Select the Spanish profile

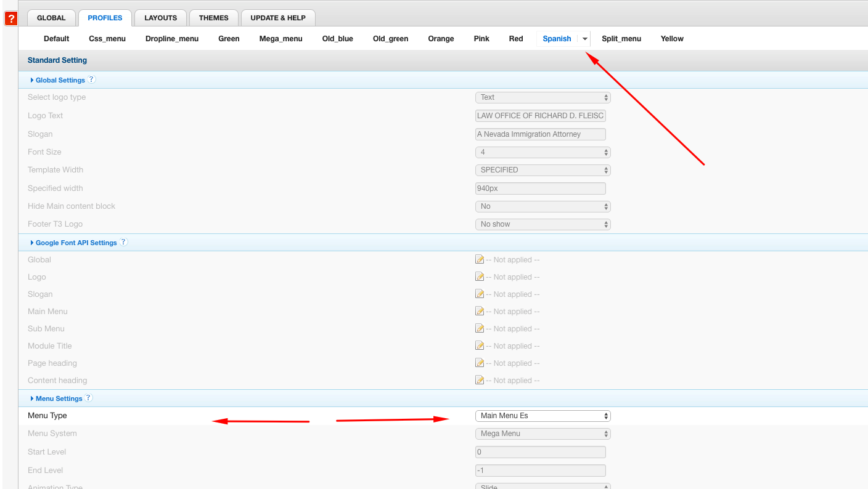(557, 39)
